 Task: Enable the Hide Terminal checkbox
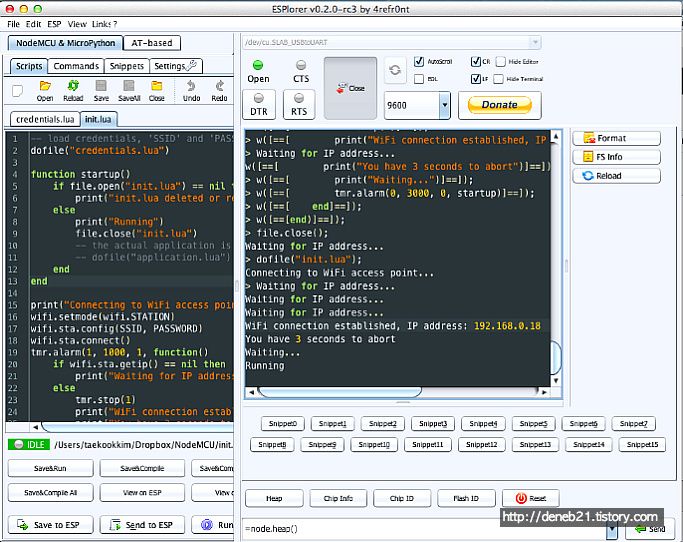499,79
